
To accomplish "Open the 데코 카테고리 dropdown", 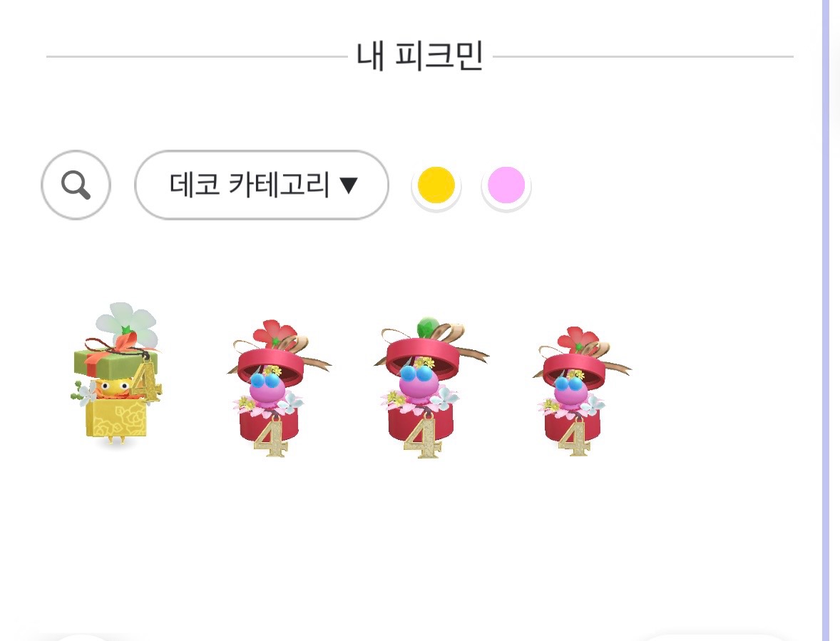I will 262,185.
